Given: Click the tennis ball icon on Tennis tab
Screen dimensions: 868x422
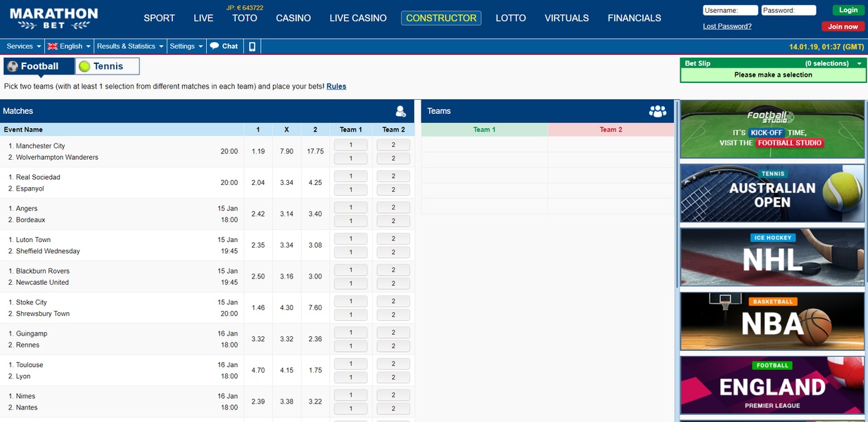Looking at the screenshot, I should pyautogui.click(x=86, y=65).
